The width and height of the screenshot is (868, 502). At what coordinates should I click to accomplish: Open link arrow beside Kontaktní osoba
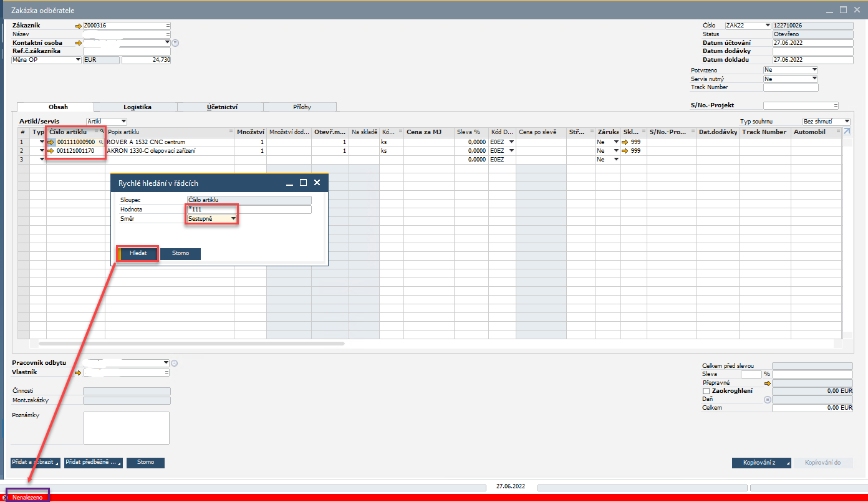click(79, 43)
